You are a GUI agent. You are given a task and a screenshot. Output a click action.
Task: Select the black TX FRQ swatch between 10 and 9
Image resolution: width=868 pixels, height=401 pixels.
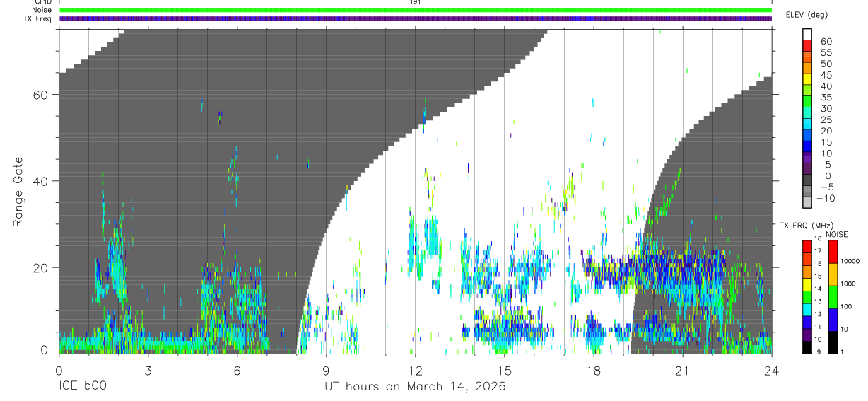[807, 347]
